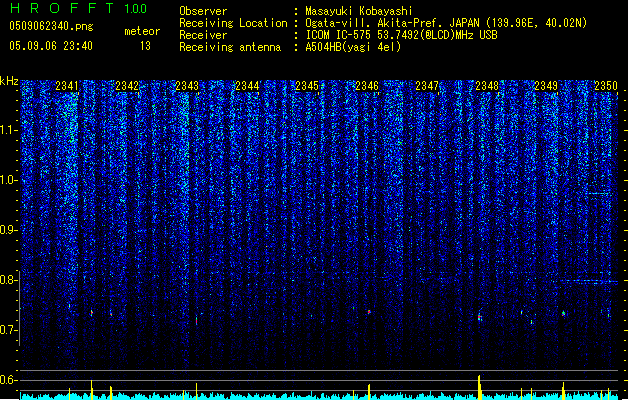Click the 2346 time marker
This screenshot has height=400, width=629.
point(367,86)
